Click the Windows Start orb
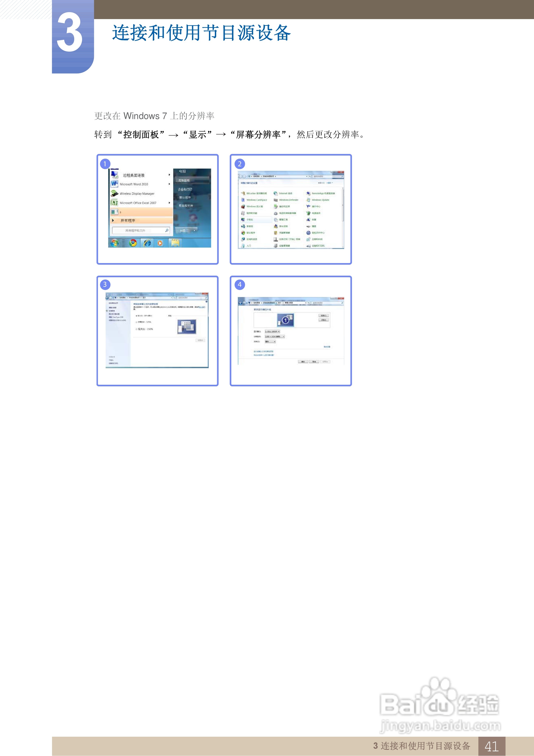Image resolution: width=534 pixels, height=756 pixels. point(115,243)
